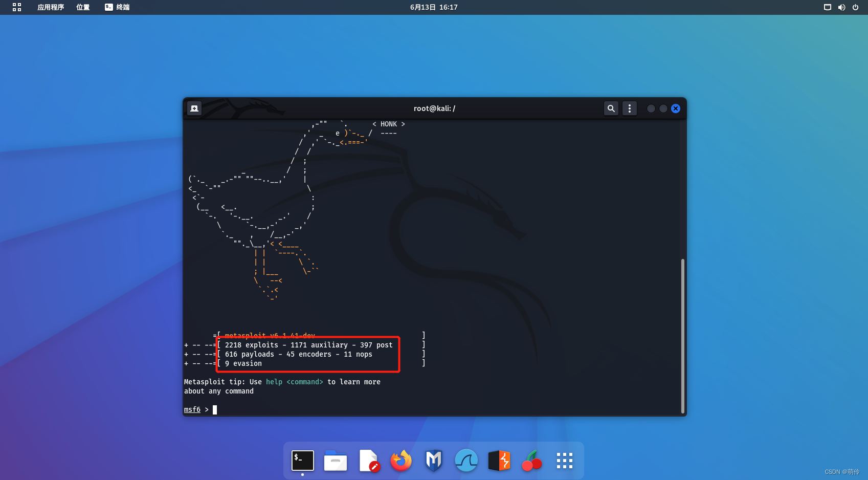
Task: Click the 'help' word in tip
Action: point(274,382)
